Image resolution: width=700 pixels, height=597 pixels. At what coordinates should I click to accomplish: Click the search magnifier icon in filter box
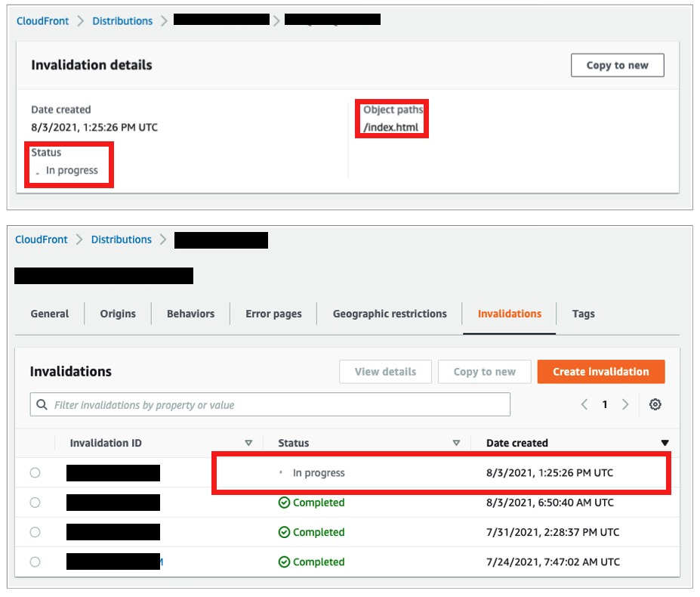[42, 404]
